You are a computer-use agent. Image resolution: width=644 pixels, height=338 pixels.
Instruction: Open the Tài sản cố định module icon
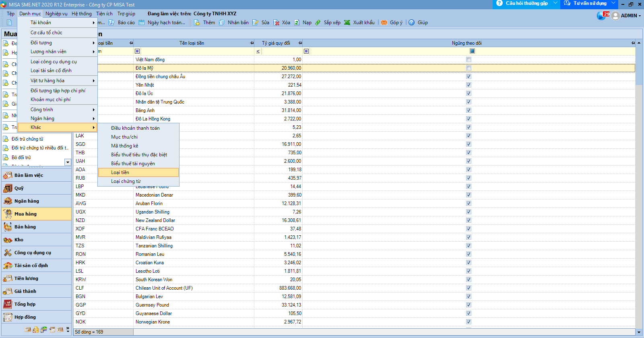click(8, 265)
